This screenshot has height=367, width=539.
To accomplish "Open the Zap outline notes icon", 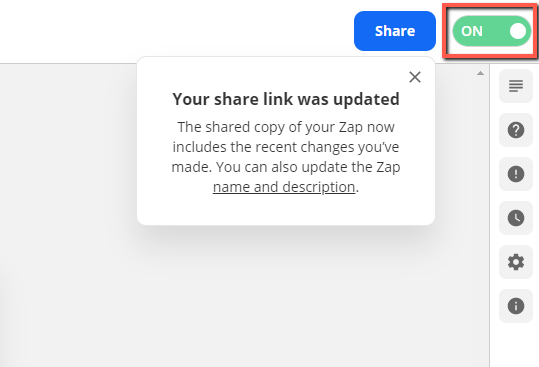I will (x=516, y=86).
